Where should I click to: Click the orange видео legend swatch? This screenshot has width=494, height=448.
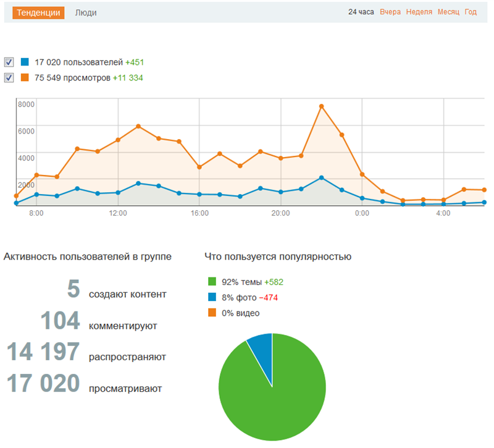click(212, 313)
